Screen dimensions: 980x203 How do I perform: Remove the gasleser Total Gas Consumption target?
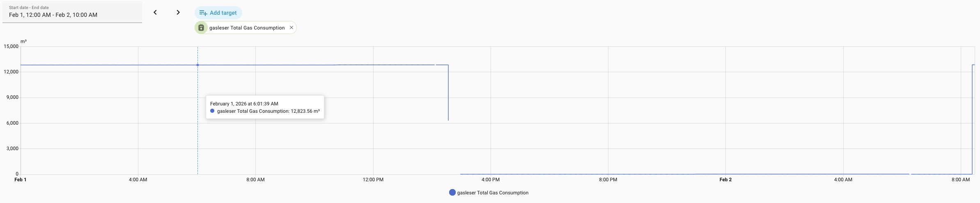[291, 27]
